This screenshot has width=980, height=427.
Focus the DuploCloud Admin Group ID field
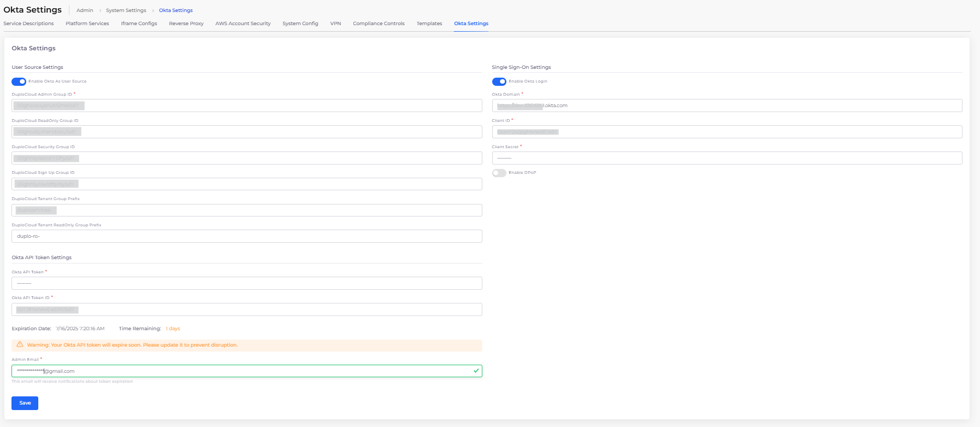(x=246, y=106)
